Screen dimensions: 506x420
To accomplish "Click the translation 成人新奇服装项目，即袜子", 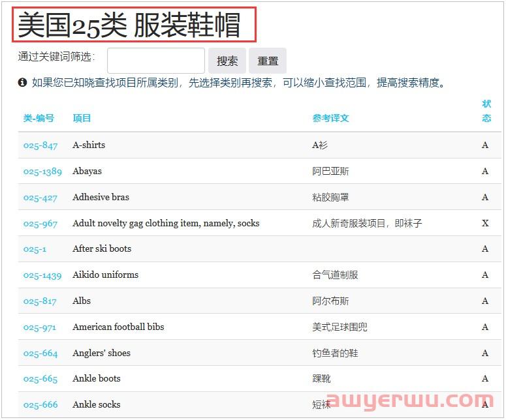I will click(367, 223).
